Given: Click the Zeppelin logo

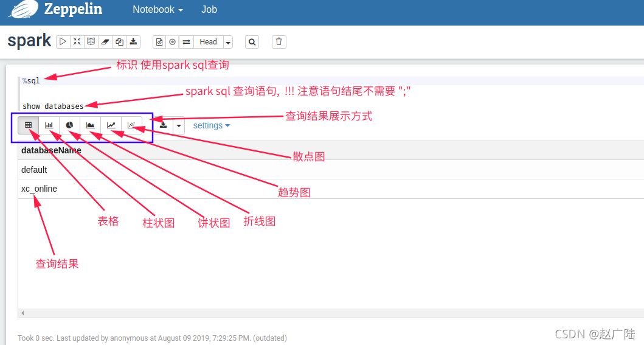Looking at the screenshot, I should coord(55,9).
